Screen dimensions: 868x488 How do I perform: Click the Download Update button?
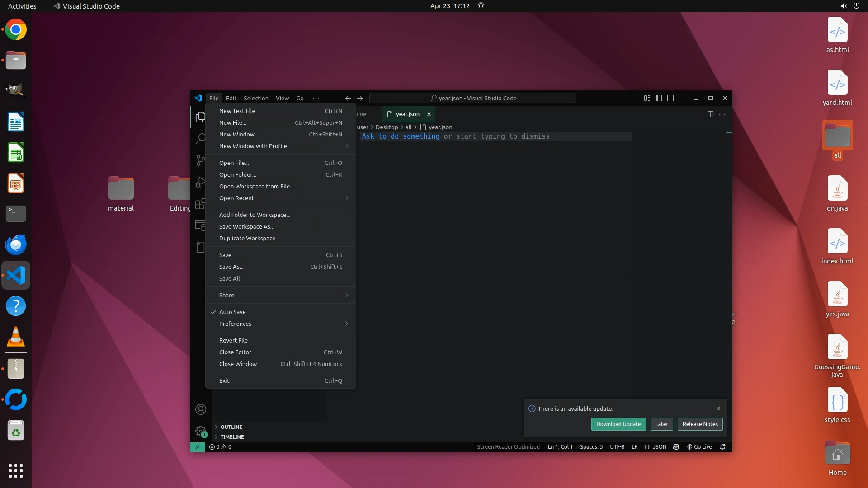pos(618,424)
